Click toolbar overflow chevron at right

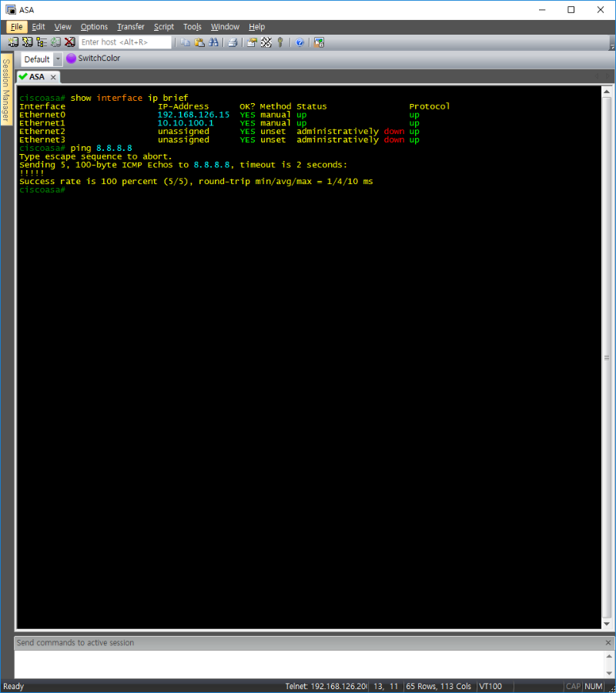tap(612, 45)
